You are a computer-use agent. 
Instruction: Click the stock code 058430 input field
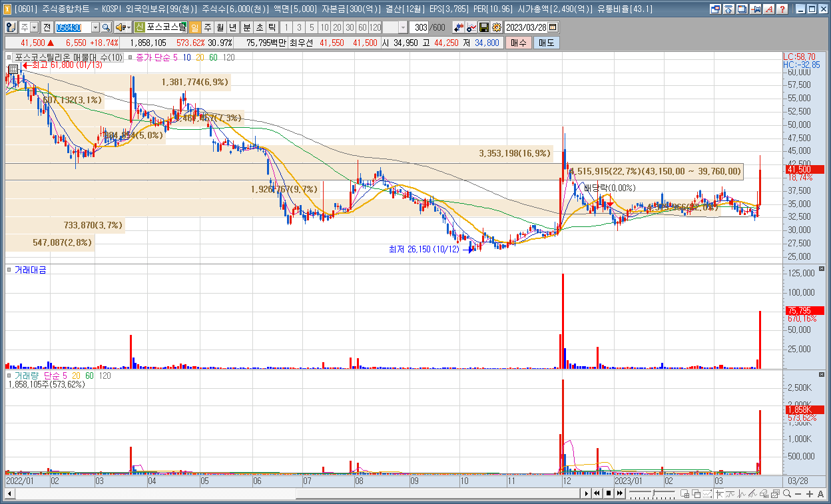pyautogui.click(x=73, y=27)
